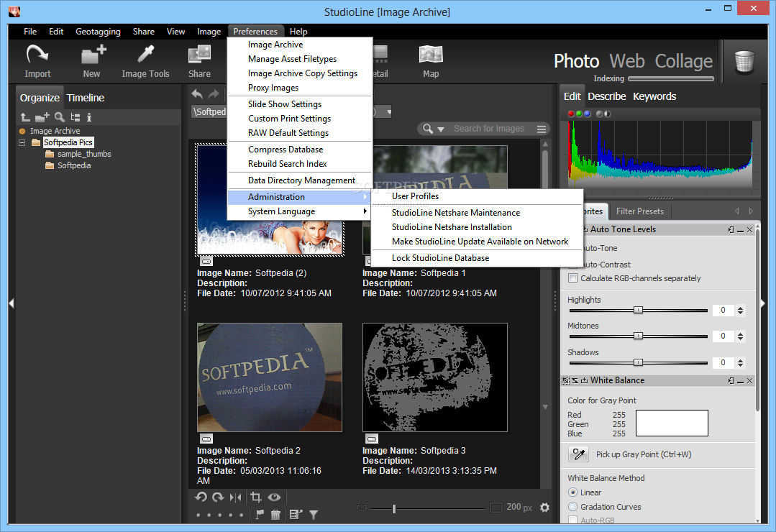Go up one folder level in Organize panel
776x532 pixels.
point(25,117)
